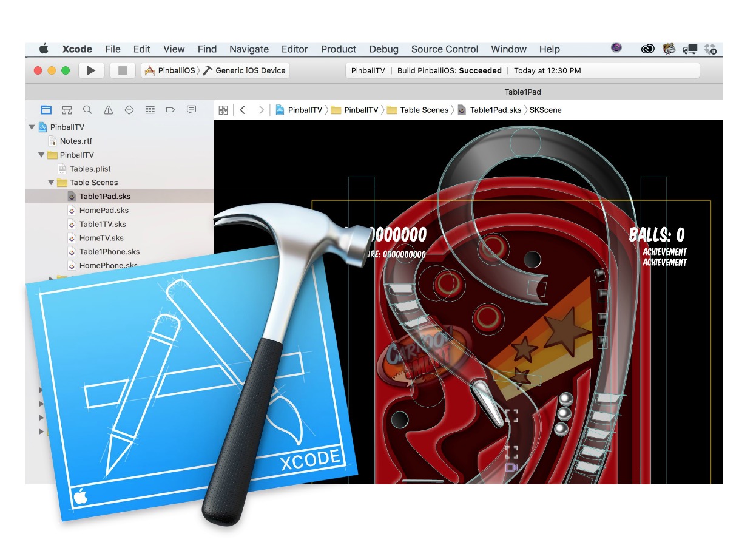Open the related items grid icon

coord(223,110)
